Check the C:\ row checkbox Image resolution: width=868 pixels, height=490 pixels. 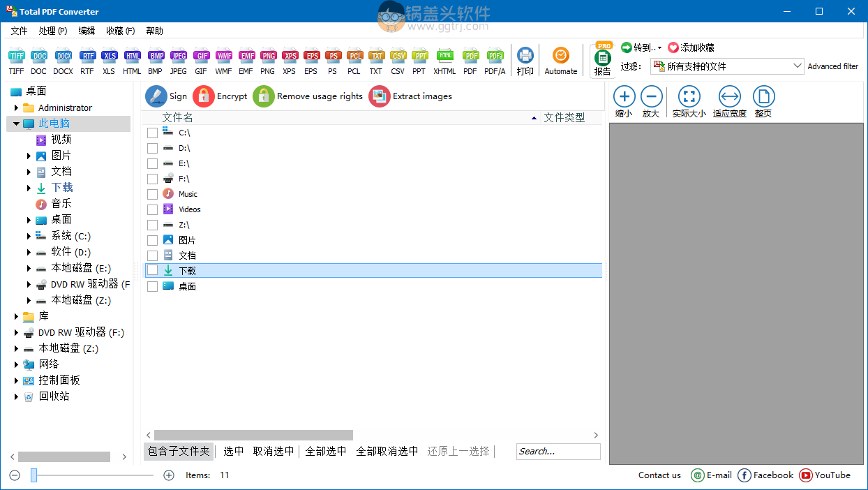(x=152, y=133)
